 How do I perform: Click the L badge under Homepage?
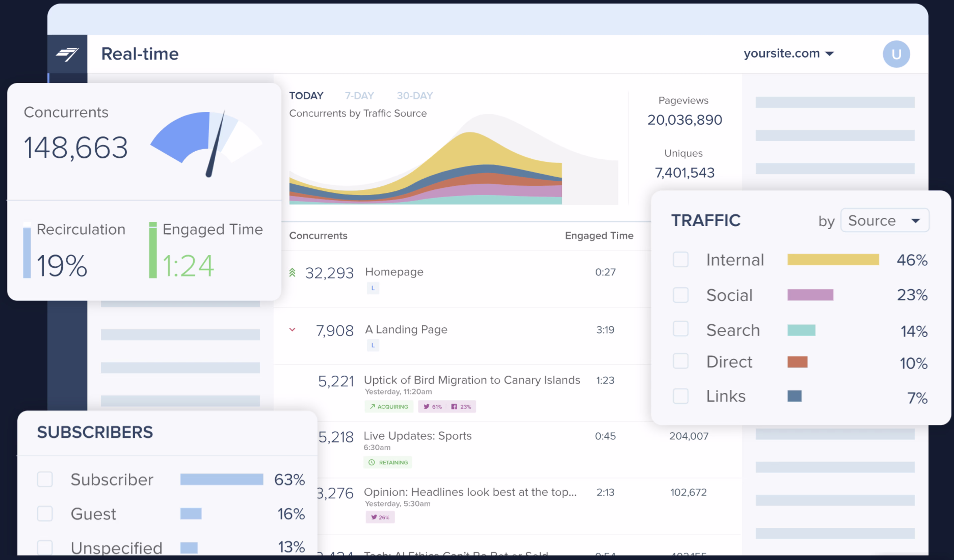tap(373, 288)
